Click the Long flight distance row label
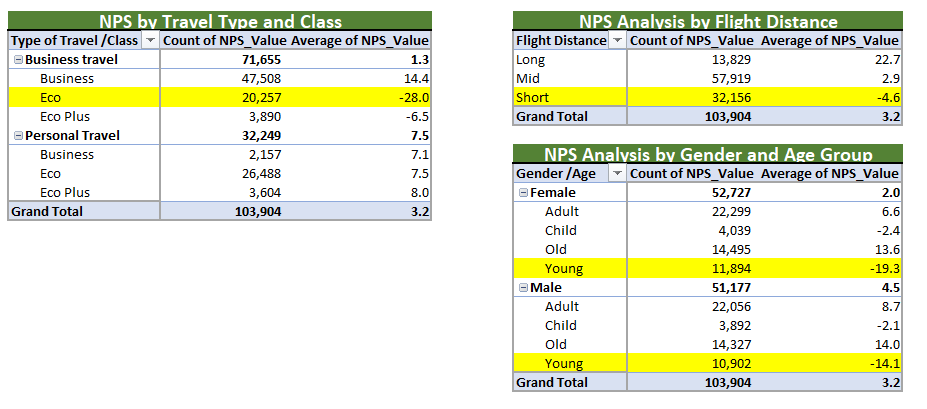The image size is (927, 409). 530,60
